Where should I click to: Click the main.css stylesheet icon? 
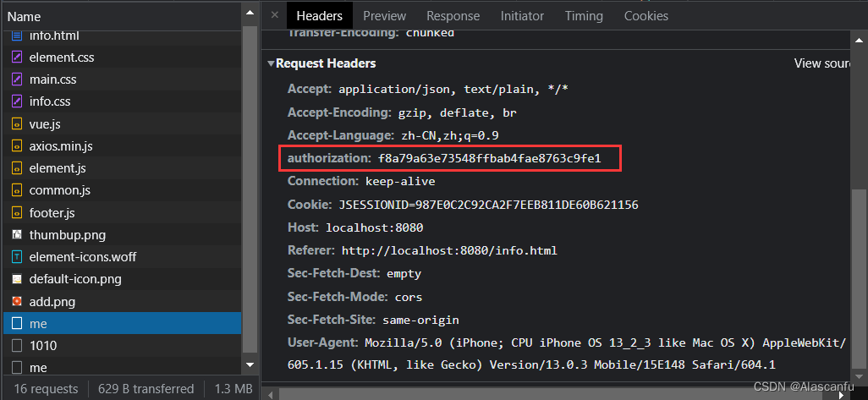17,79
